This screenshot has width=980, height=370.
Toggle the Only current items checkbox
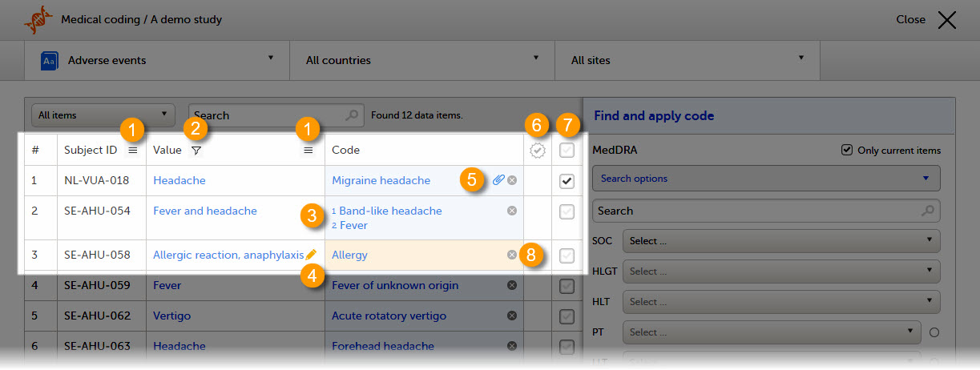click(x=847, y=150)
